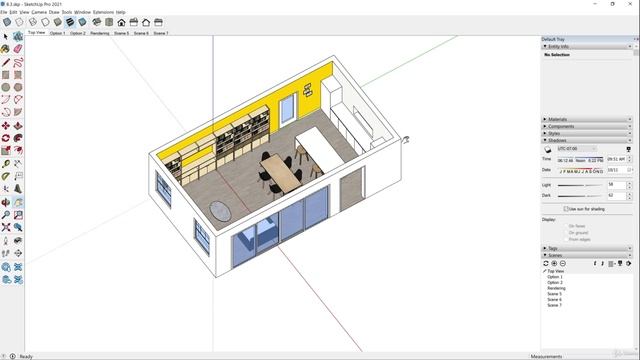The image size is (640, 360).
Task: Adjust the Dark intensity slider
Action: (x=580, y=196)
